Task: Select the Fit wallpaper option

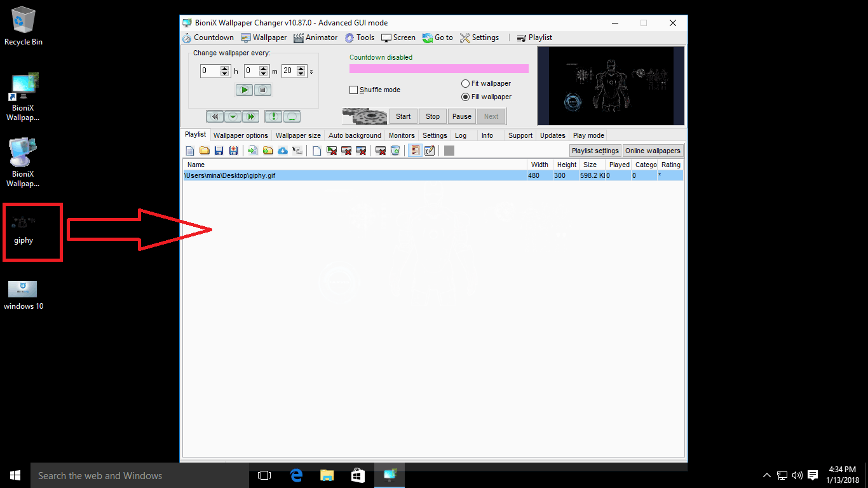Action: [x=466, y=83]
